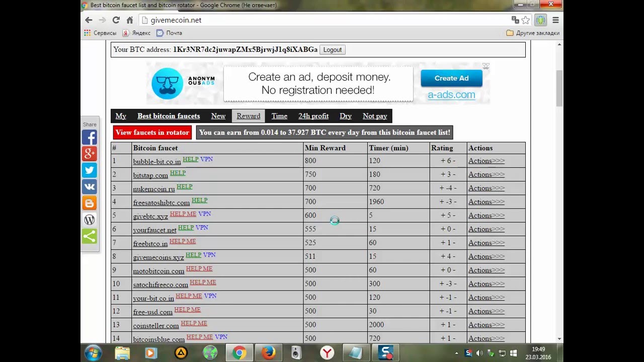Open the nukemcoin.ru faucet link
Viewport: 644px width, 362px height.
tap(154, 189)
